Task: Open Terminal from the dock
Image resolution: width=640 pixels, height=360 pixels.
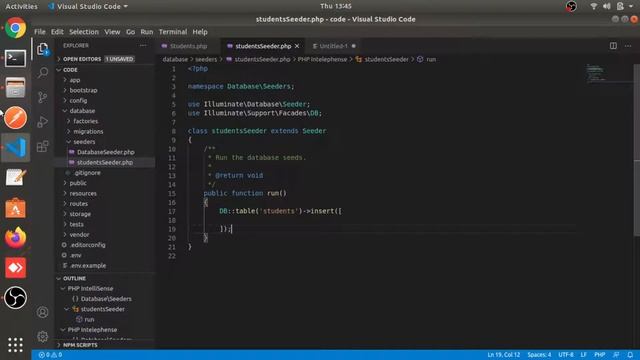Action: (16, 58)
